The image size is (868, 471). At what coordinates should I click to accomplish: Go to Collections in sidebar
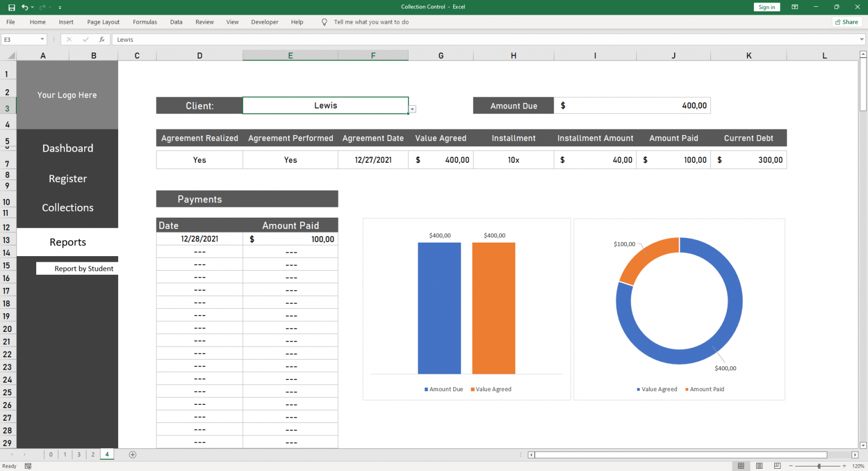click(x=68, y=208)
